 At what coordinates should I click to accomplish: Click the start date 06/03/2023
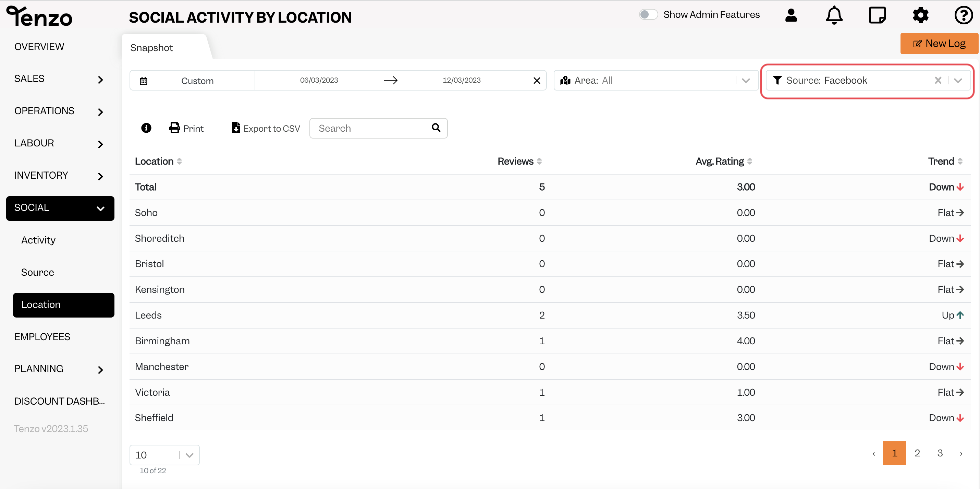[x=319, y=80]
